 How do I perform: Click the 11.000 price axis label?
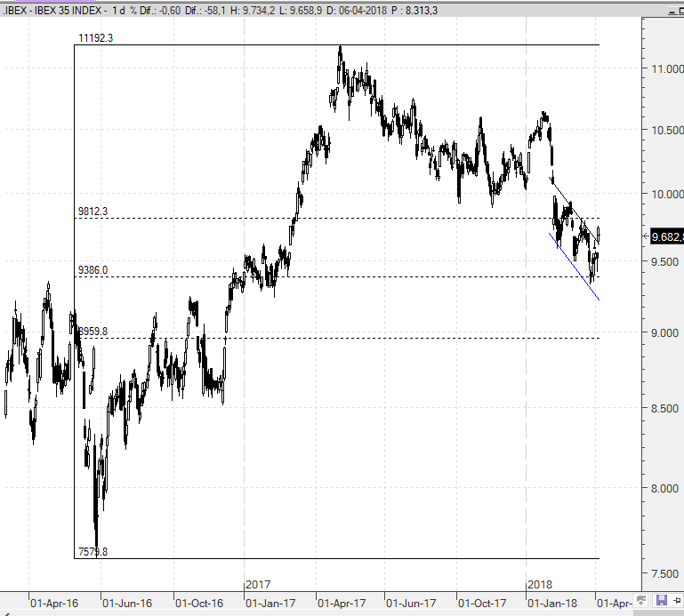[667, 68]
